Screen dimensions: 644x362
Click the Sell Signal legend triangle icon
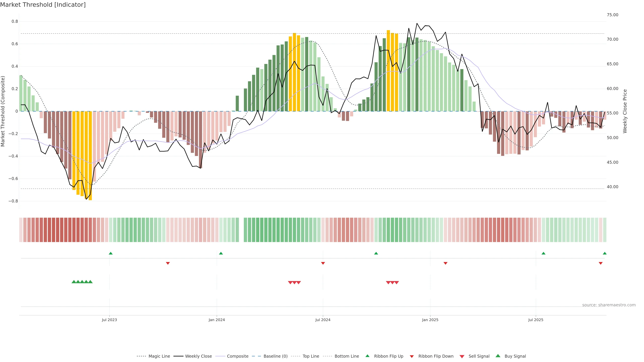462,356
